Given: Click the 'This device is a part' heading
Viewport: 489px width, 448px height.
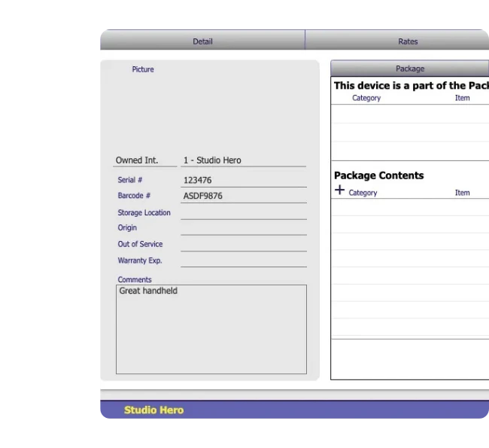Looking at the screenshot, I should (412, 86).
